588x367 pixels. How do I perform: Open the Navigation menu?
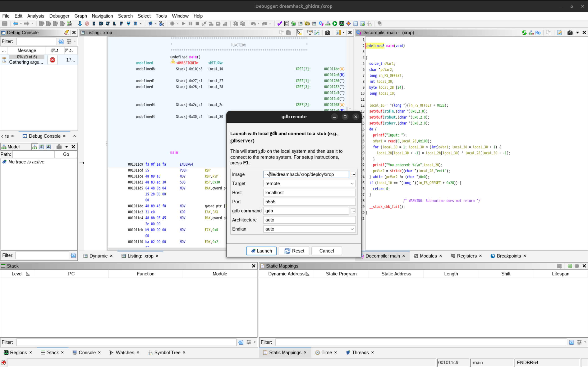pyautogui.click(x=102, y=16)
